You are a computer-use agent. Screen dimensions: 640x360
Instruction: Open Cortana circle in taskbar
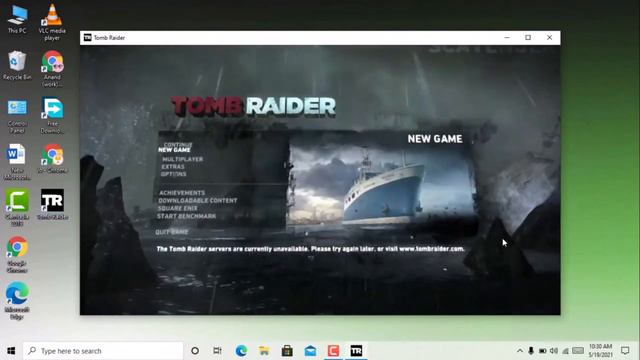(x=195, y=351)
